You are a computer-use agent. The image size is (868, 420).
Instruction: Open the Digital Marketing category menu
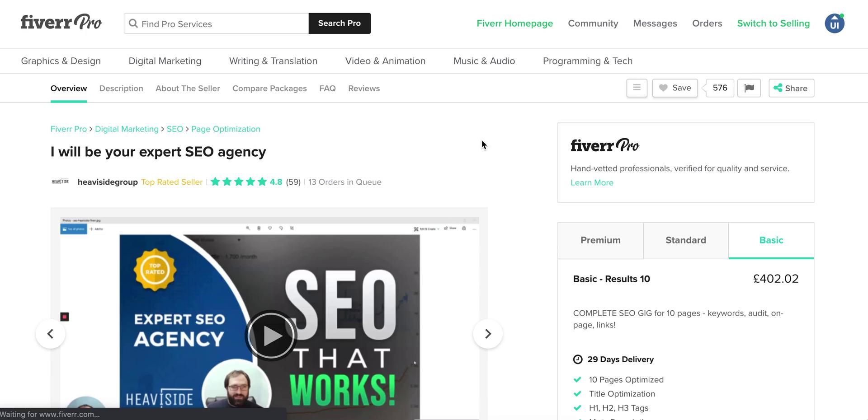[165, 61]
